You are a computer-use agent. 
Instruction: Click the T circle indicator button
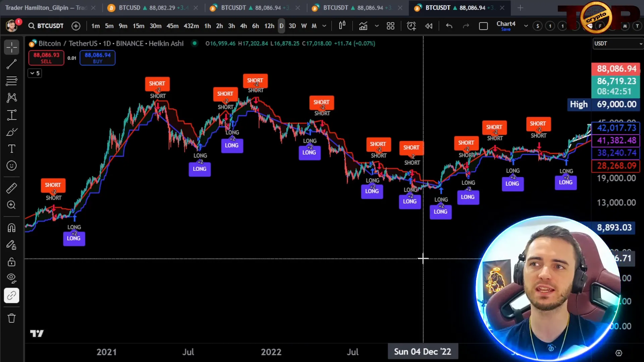click(x=637, y=26)
